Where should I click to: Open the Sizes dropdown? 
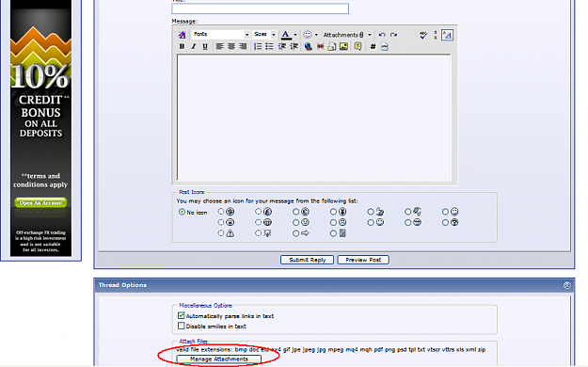click(x=264, y=34)
